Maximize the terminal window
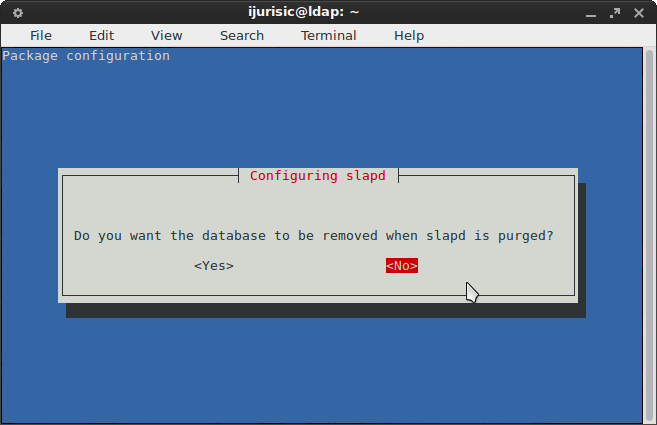657x425 pixels. 615,13
